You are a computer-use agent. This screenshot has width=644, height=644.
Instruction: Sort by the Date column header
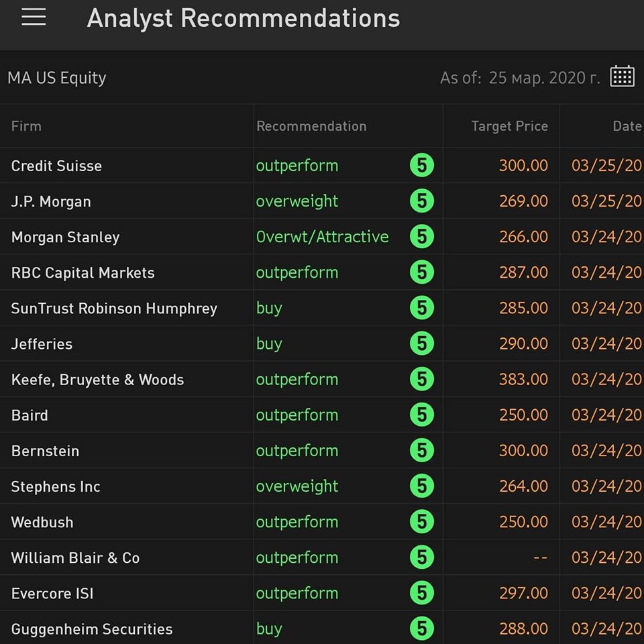click(627, 126)
